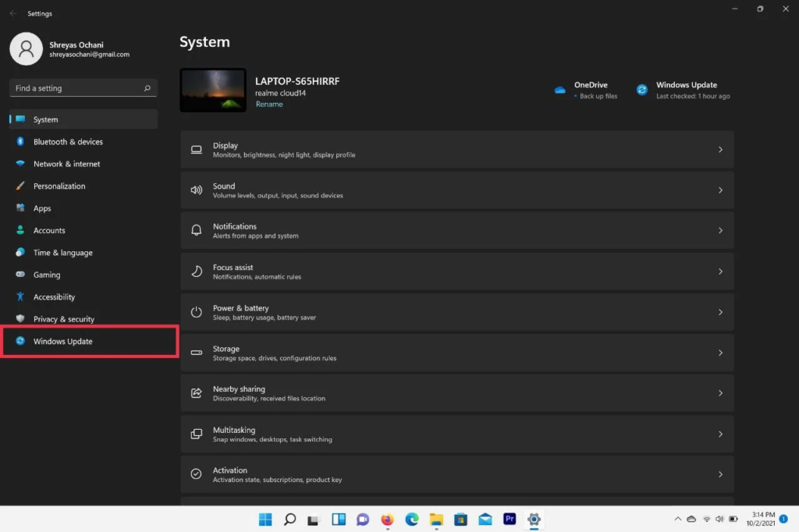Screen dimensions: 799x532
Task: Switch to Accounts in the sidebar
Action: point(49,231)
